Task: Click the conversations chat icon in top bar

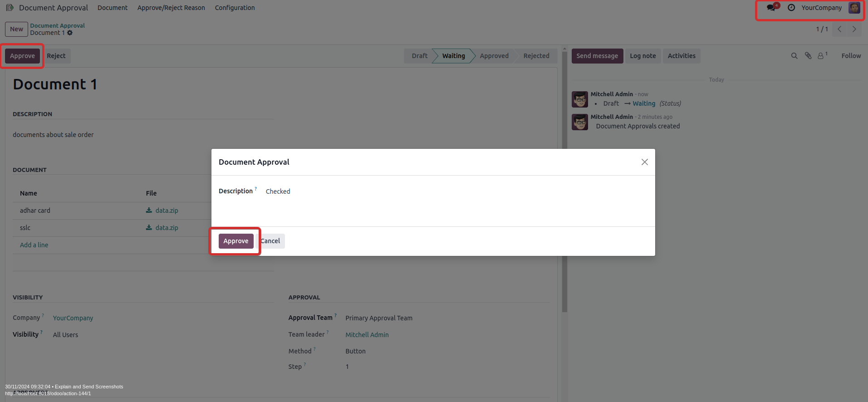Action: [x=771, y=8]
